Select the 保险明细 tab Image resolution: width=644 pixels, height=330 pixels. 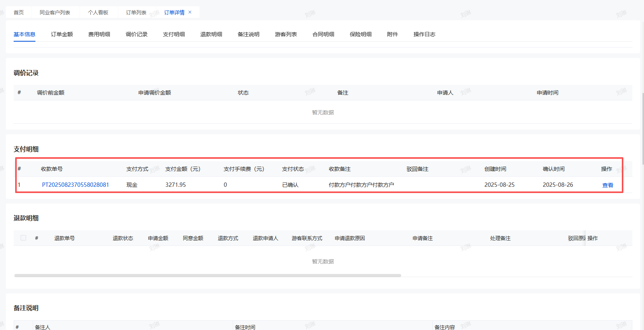pyautogui.click(x=361, y=34)
